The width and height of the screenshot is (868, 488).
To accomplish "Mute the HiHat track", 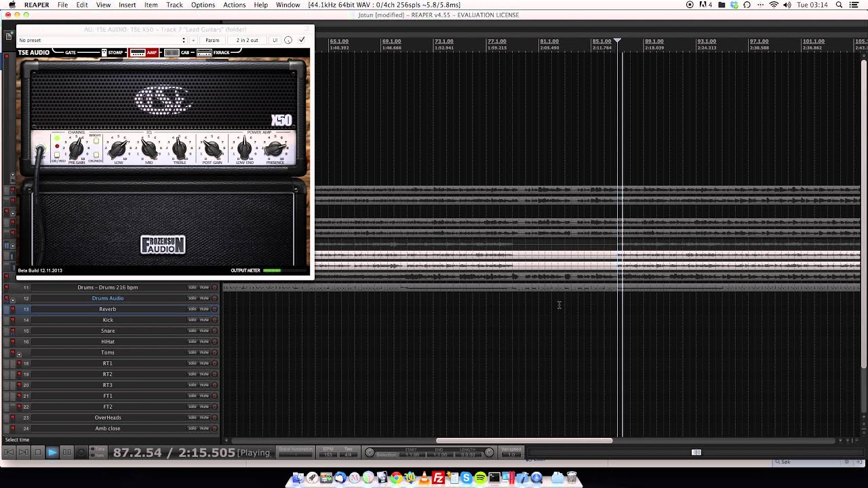I will (x=204, y=342).
